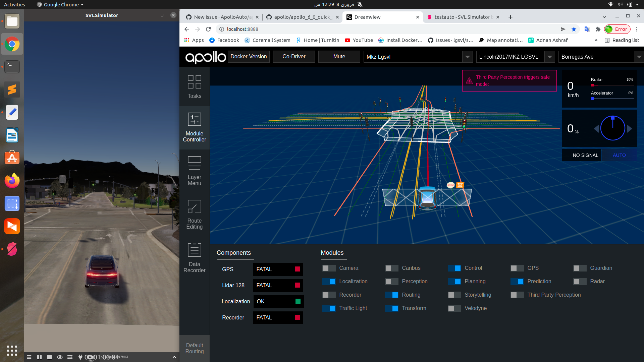
Task: Open the Lincoln2017MKZ LGSVL vehicle dropdown
Action: [x=550, y=57]
